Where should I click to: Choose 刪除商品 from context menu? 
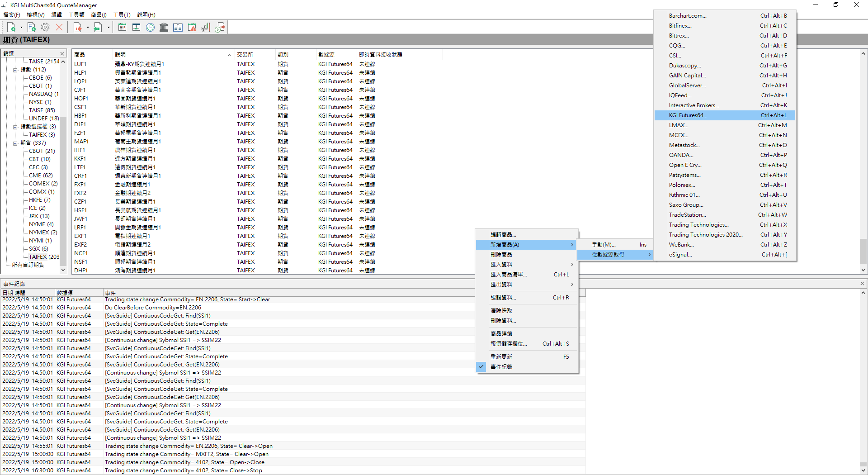point(527,254)
